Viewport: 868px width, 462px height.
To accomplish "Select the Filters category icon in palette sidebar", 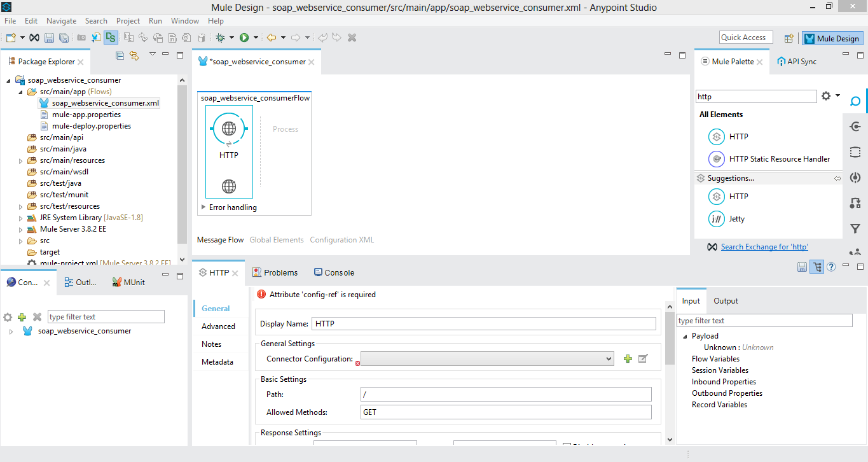I will (855, 229).
